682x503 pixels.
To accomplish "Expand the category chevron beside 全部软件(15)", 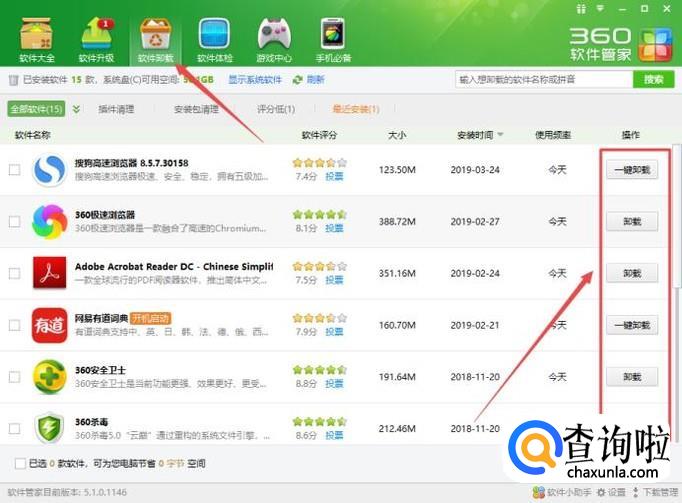I will [76, 109].
